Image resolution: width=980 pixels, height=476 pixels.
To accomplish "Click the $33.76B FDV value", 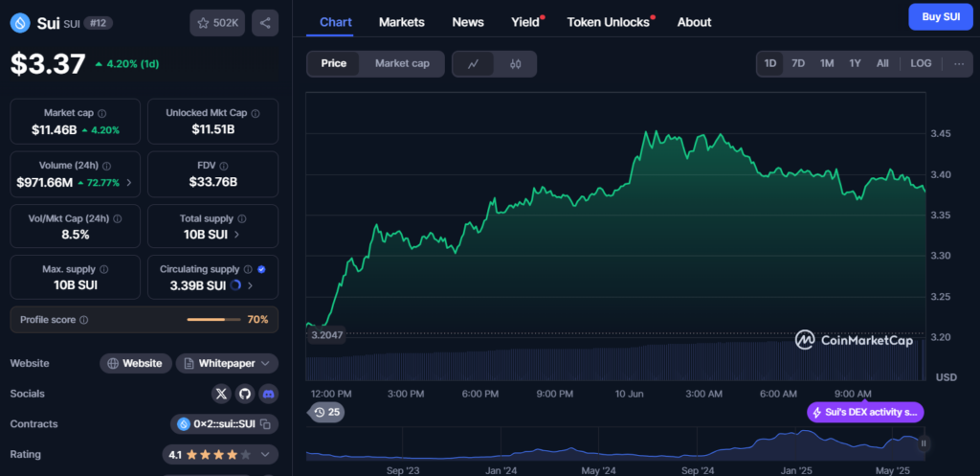I will pos(213,182).
